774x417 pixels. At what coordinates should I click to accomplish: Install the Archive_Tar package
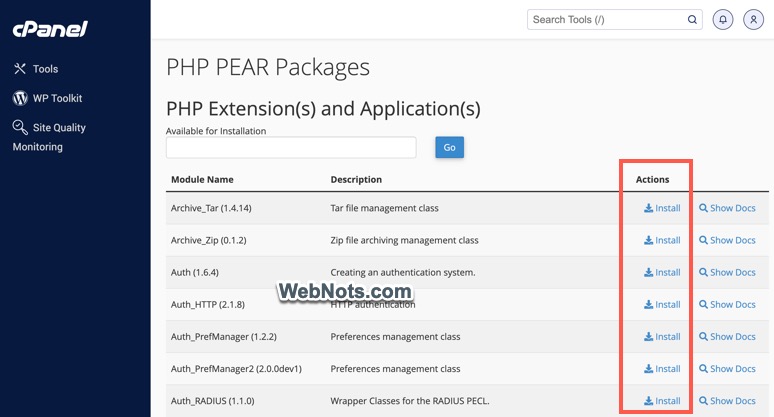[x=662, y=208]
